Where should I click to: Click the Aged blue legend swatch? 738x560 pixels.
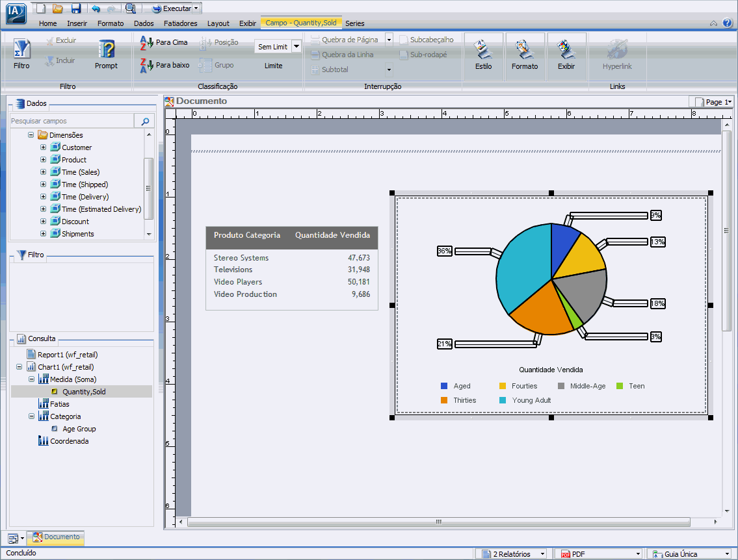pos(444,386)
